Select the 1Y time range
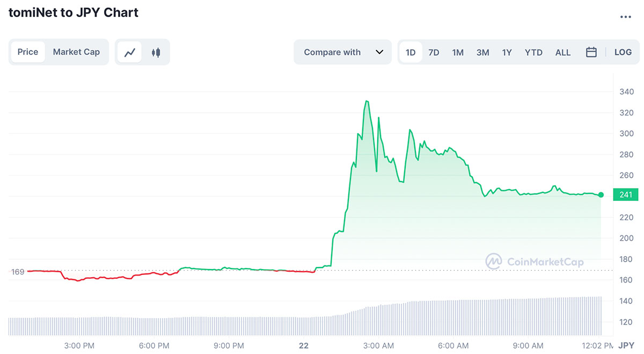644x354 pixels. [507, 52]
